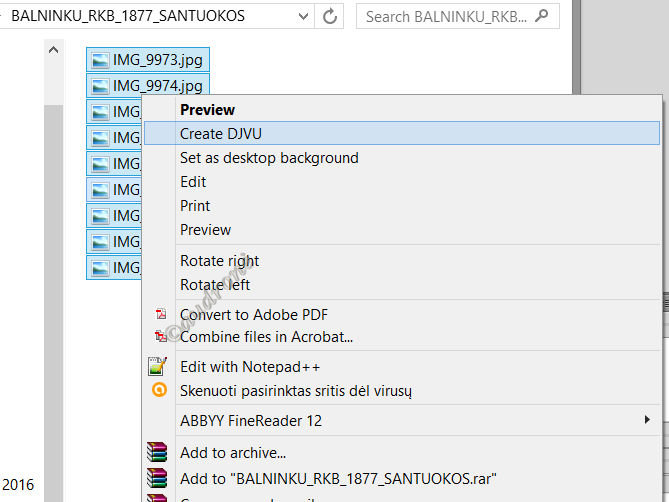
Task: Click the refresh icon next to the address bar
Action: 329,17
